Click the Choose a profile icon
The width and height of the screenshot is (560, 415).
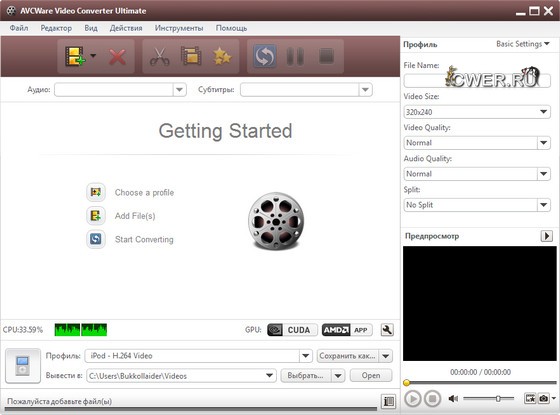pyautogui.click(x=96, y=192)
